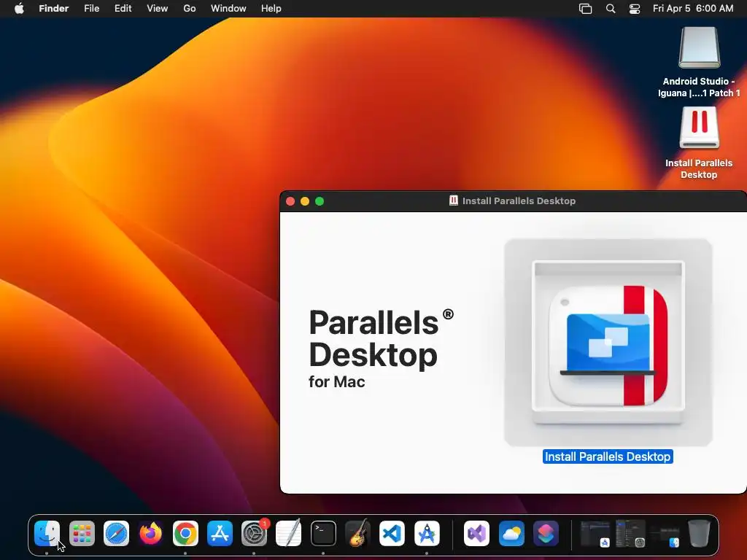The width and height of the screenshot is (747, 560).
Task: Launch Visual Studio (purple) from the Dock
Action: (477, 533)
